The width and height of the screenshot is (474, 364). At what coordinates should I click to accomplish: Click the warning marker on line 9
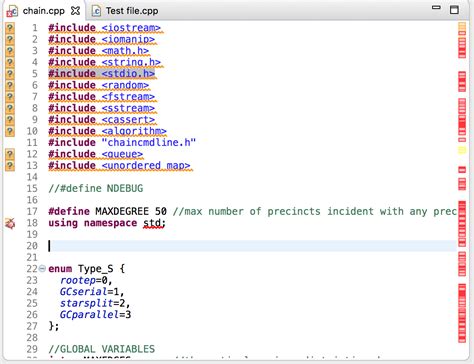(10, 120)
